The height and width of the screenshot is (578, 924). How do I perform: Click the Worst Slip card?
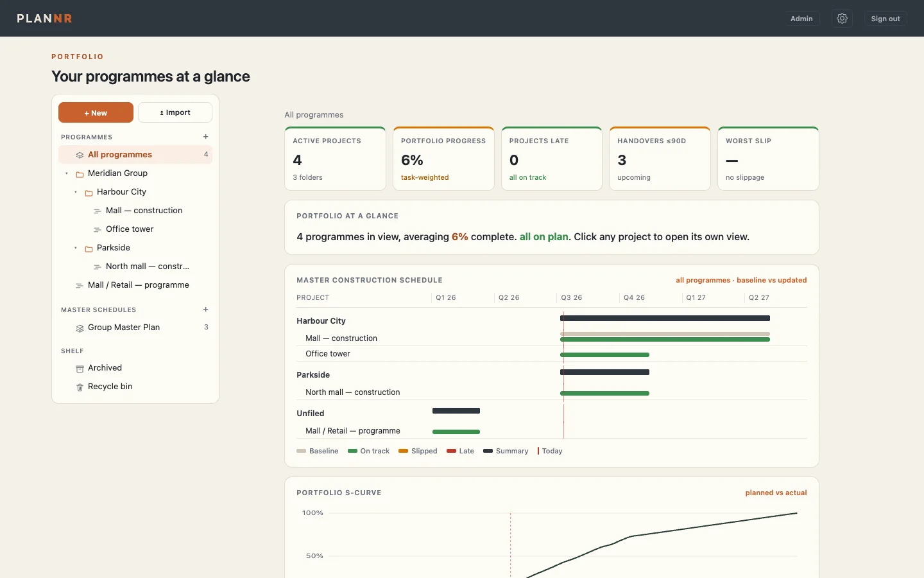pyautogui.click(x=768, y=159)
